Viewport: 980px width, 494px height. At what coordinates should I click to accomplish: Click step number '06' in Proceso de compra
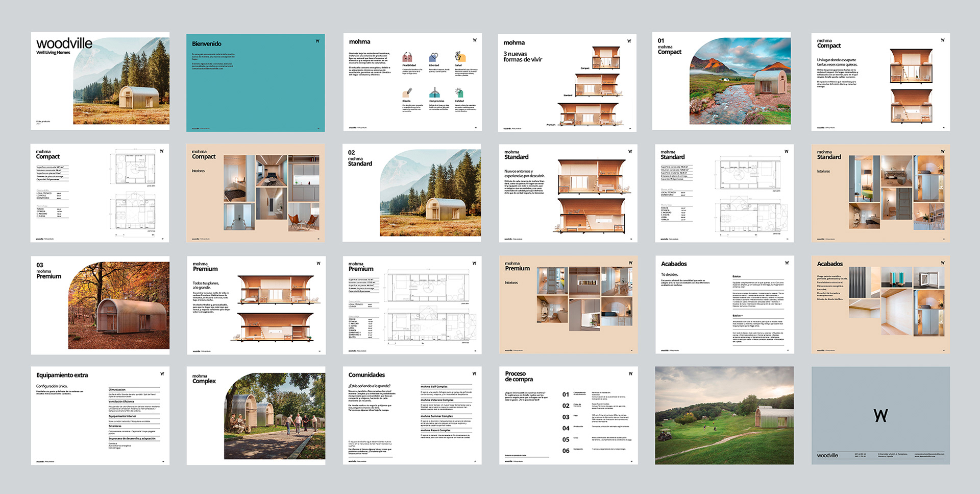(x=566, y=451)
